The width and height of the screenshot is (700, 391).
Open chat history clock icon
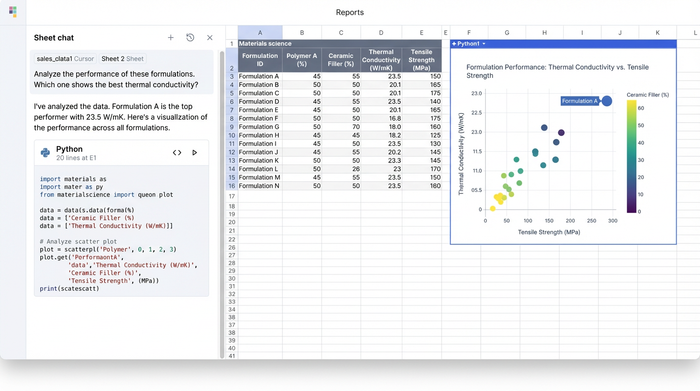point(190,38)
